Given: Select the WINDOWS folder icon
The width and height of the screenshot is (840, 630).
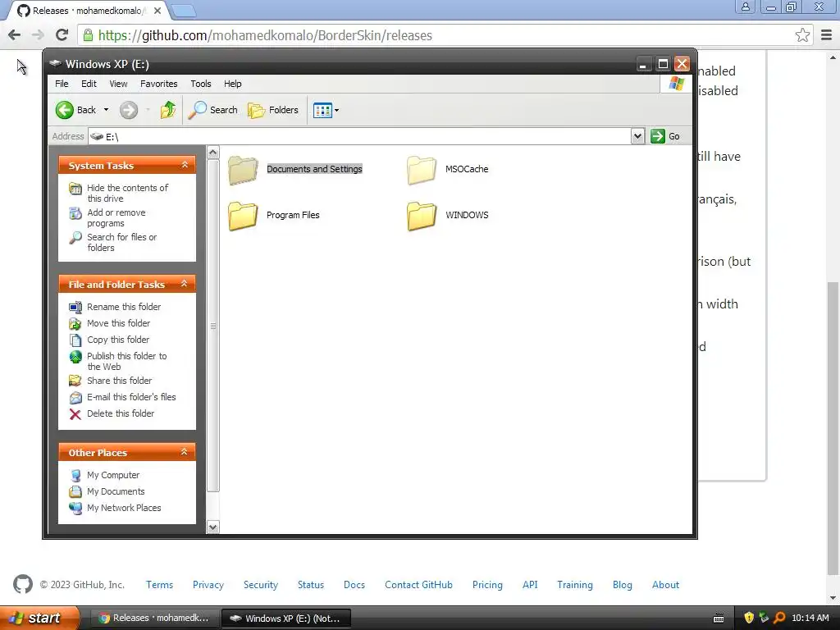Looking at the screenshot, I should 422,216.
